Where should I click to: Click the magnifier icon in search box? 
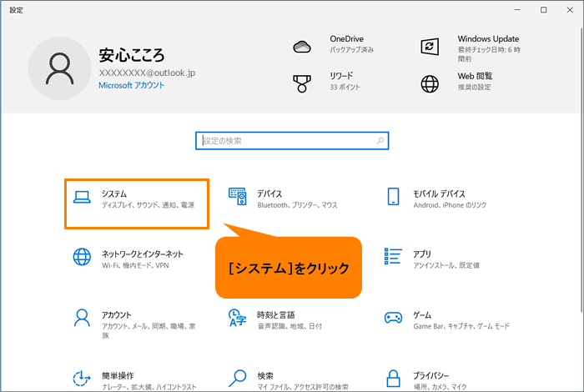coord(380,141)
